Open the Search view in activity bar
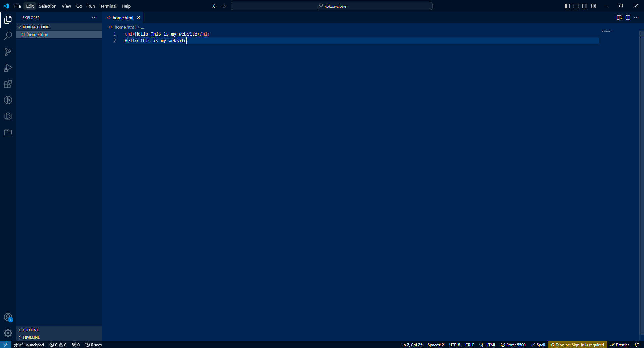This screenshot has width=644, height=348. pyautogui.click(x=8, y=36)
